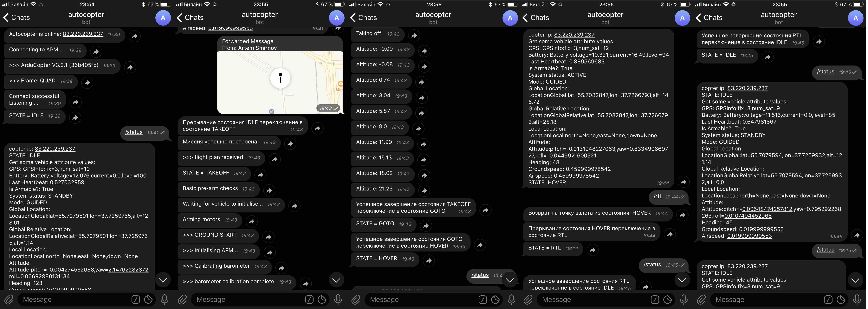The image size is (868, 309).
Task: Jump to latest message in second screen
Action: 336,280
